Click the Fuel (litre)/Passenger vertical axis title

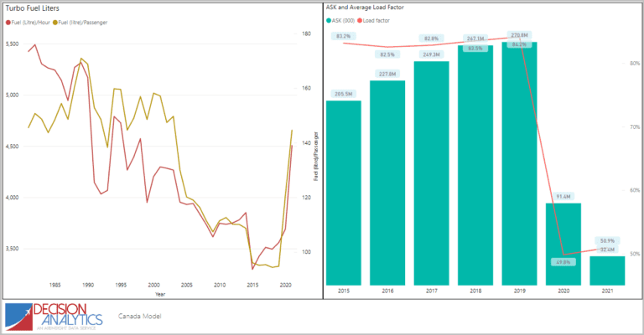click(316, 157)
